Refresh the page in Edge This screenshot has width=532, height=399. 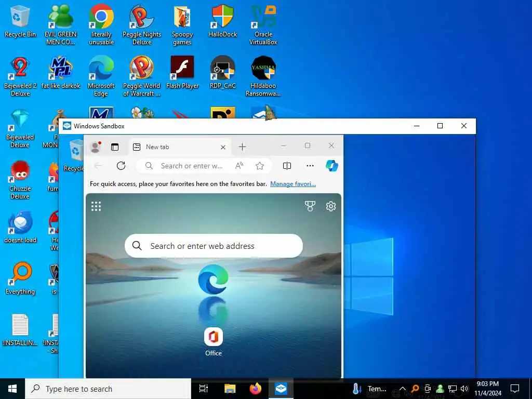(121, 166)
